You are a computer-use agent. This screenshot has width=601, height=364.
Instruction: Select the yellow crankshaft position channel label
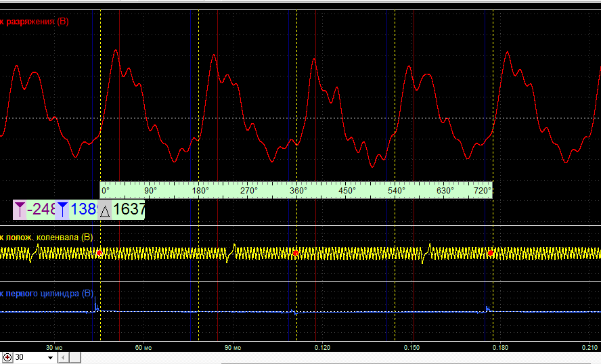[x=47, y=237]
